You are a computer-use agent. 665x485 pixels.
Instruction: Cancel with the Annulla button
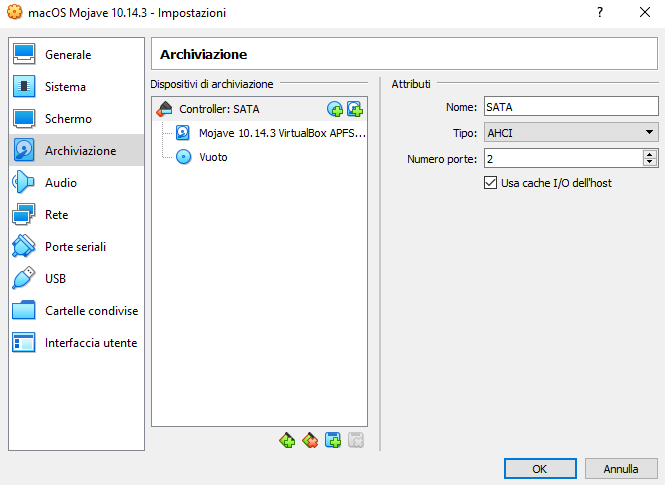(x=621, y=469)
